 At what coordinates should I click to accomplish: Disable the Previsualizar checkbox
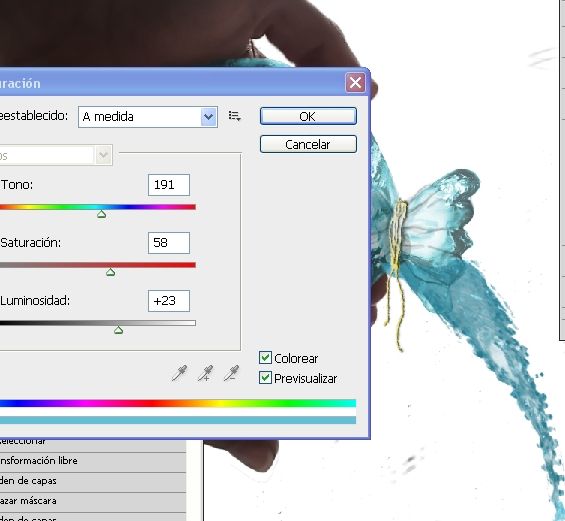[265, 378]
